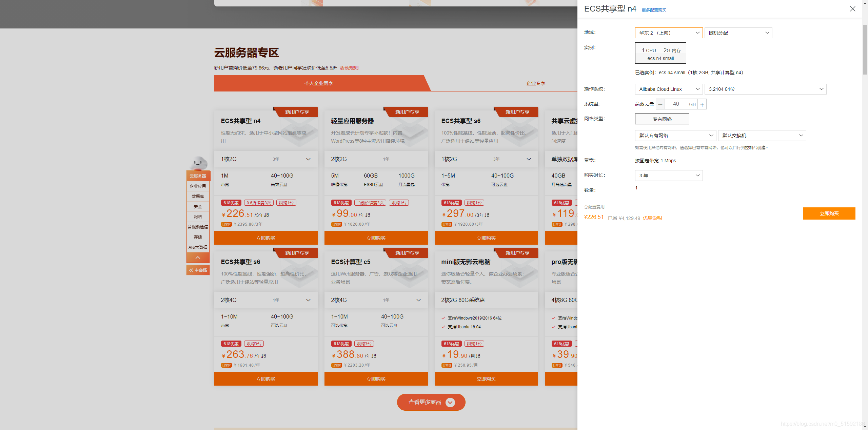
Task: Open the 3.2104 64位 version dropdown
Action: tap(765, 89)
